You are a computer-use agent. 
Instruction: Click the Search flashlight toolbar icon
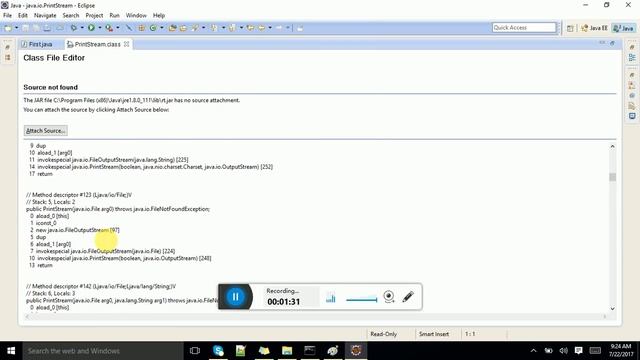[x=195, y=28]
